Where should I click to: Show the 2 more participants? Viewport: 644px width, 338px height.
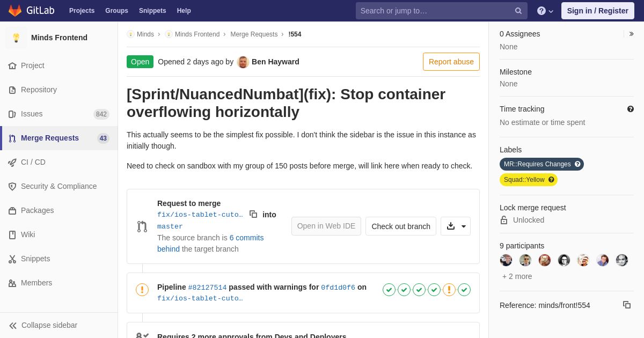pyautogui.click(x=517, y=276)
